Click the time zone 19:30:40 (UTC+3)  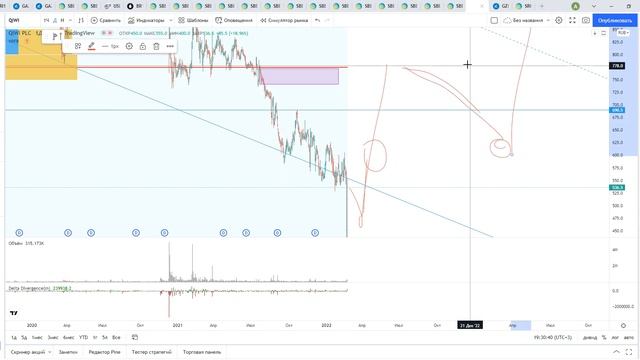pos(553,338)
